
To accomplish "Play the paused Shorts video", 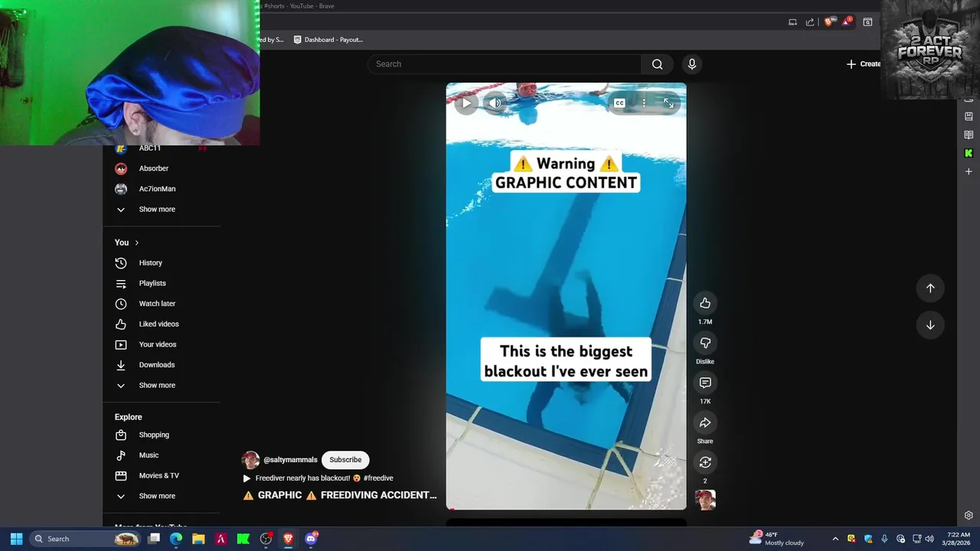I will 466,103.
